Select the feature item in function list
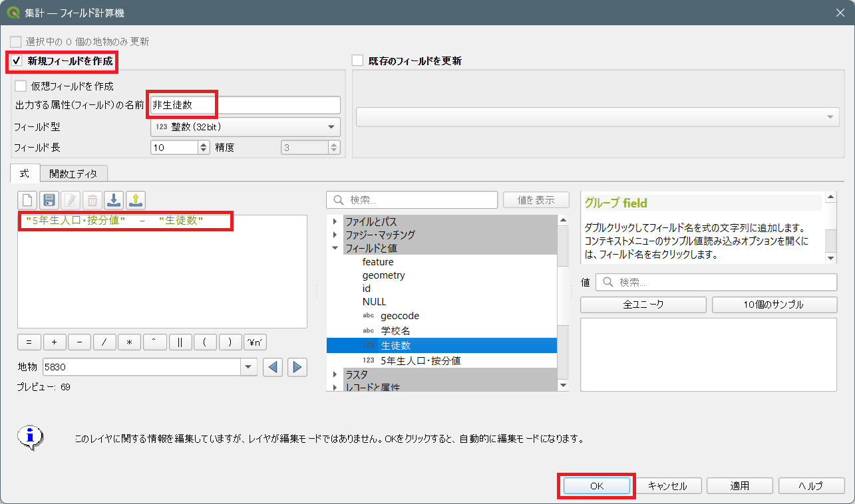This screenshot has width=855, height=504. pyautogui.click(x=378, y=262)
